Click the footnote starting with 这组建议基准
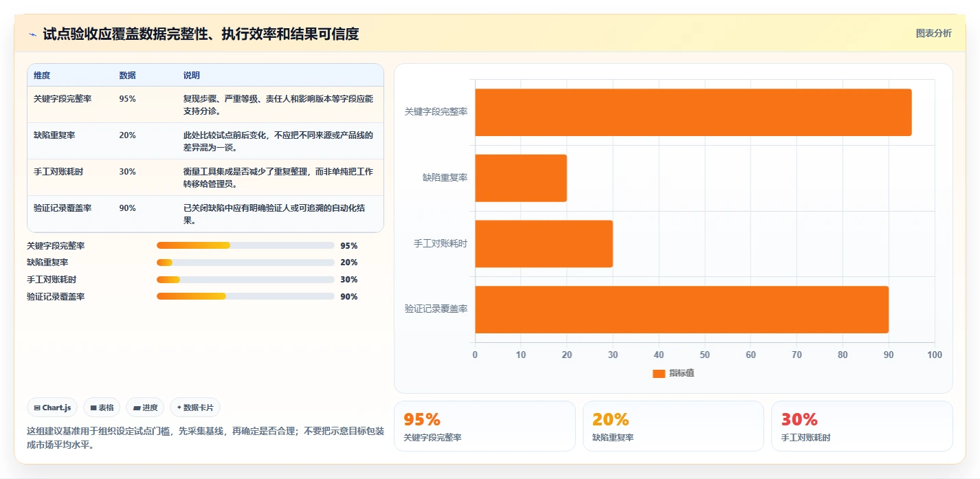Viewport: 980px width, 479px height. (205, 438)
